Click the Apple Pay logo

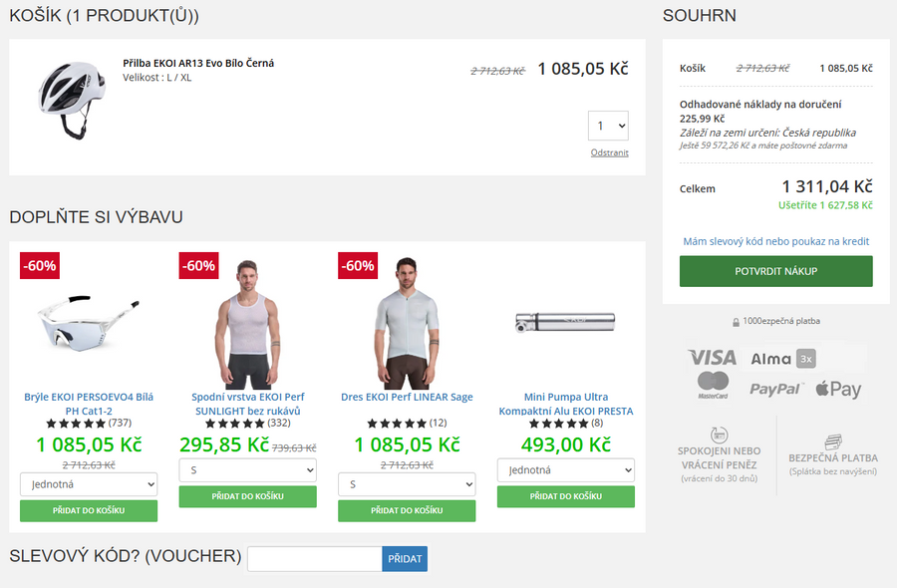coord(838,389)
